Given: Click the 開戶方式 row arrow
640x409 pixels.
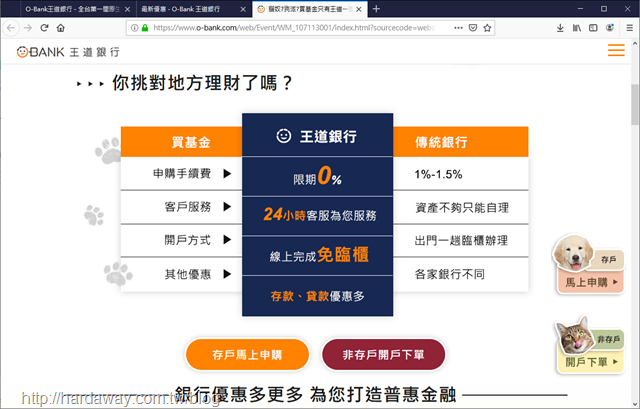Looking at the screenshot, I should (x=227, y=240).
